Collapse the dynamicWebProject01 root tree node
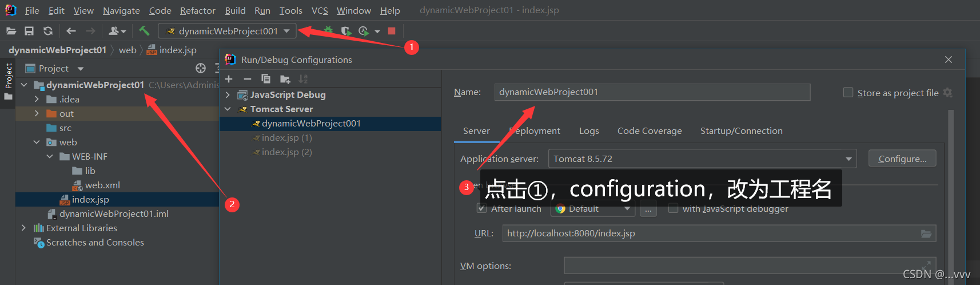The width and height of the screenshot is (980, 285). point(24,85)
